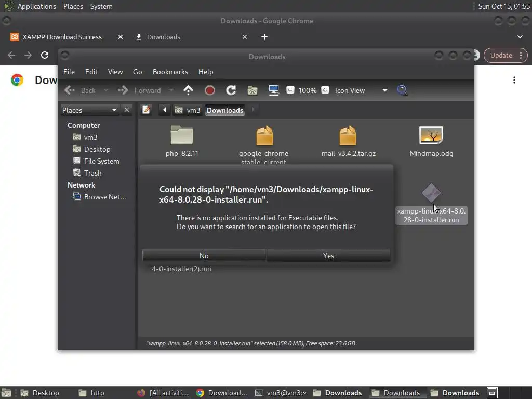Open Chrome tab search chevron
The image size is (532, 399).
pyautogui.click(x=520, y=37)
